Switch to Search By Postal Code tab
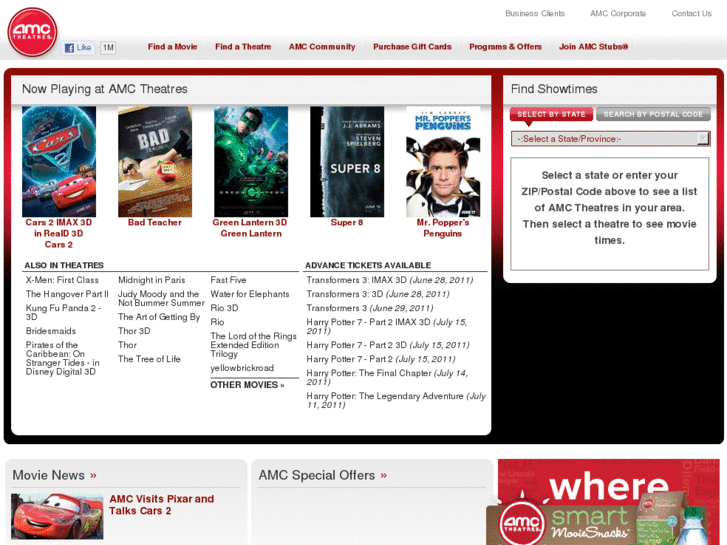727x545 pixels. pyautogui.click(x=653, y=114)
